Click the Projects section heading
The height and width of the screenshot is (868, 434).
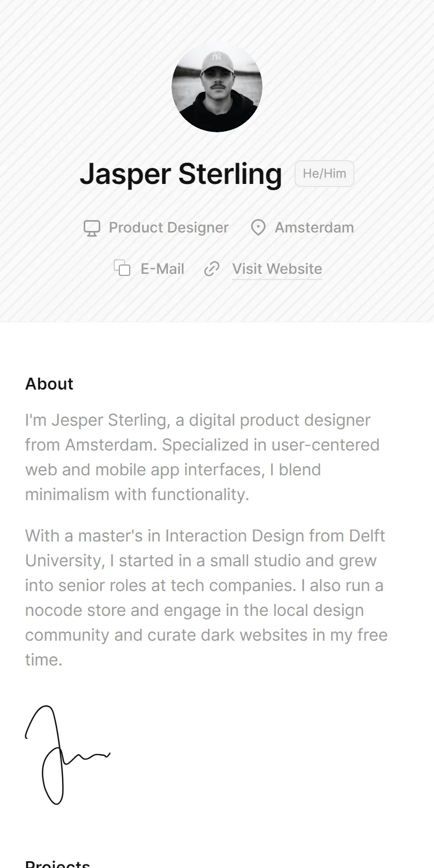tap(57, 864)
